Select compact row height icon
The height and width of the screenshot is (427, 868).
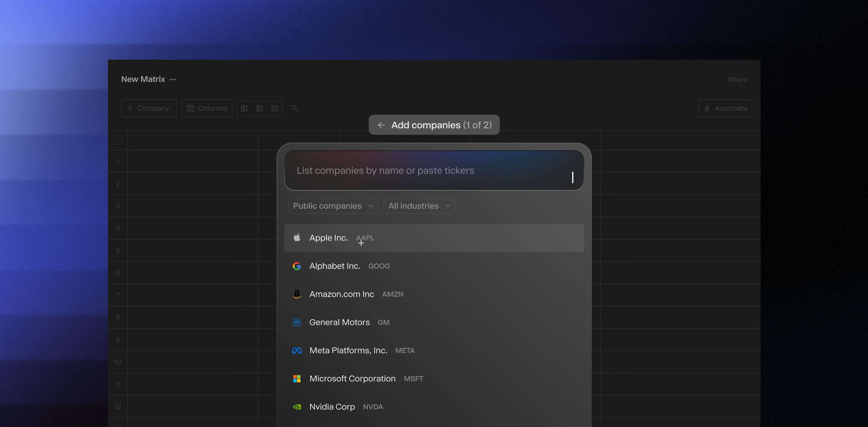pyautogui.click(x=245, y=108)
